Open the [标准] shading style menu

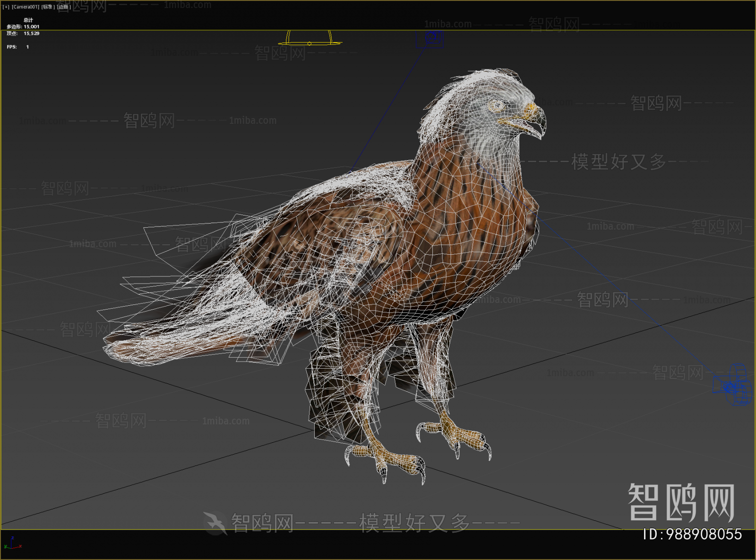(x=47, y=7)
